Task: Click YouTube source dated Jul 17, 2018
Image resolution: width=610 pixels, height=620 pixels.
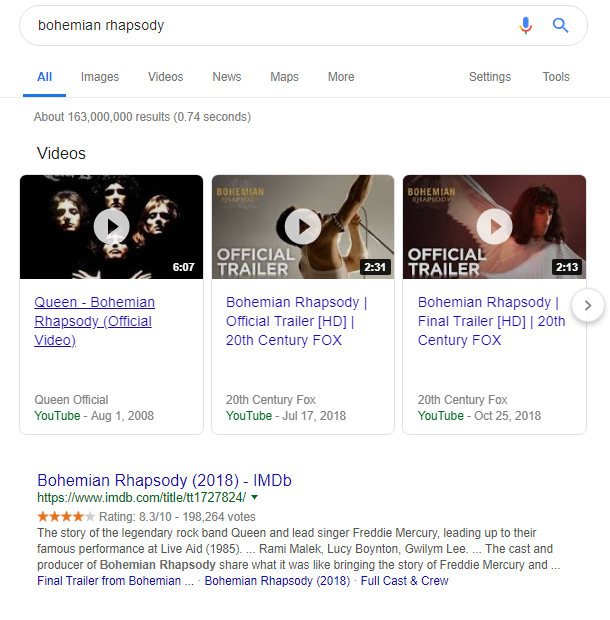Action: (x=249, y=416)
